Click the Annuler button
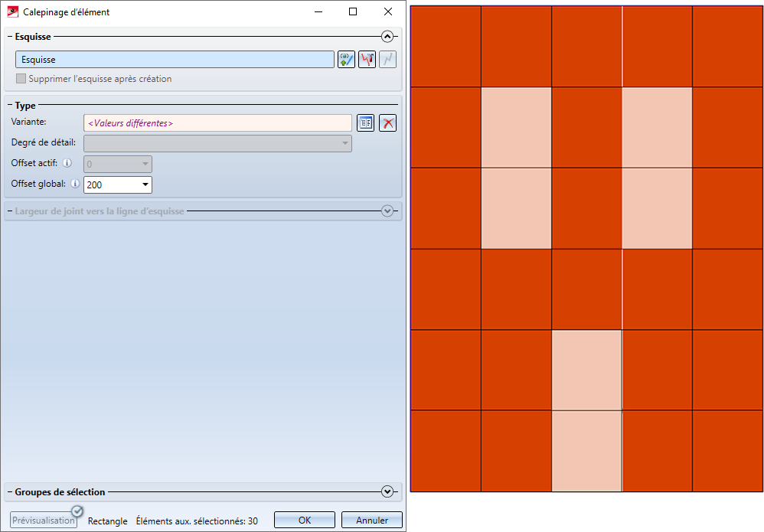764x532 pixels. (x=372, y=520)
